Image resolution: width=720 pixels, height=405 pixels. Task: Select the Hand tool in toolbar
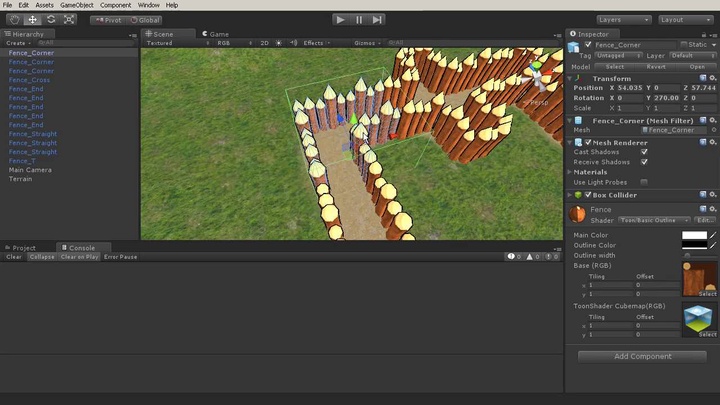(x=14, y=19)
